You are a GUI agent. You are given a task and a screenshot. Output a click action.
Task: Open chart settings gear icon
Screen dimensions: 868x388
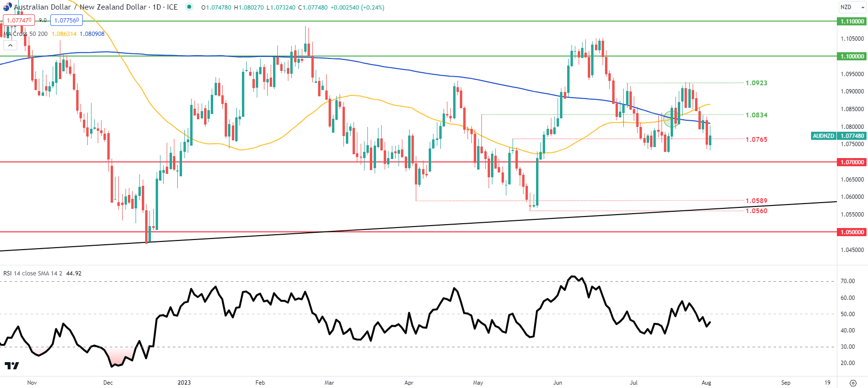853,383
